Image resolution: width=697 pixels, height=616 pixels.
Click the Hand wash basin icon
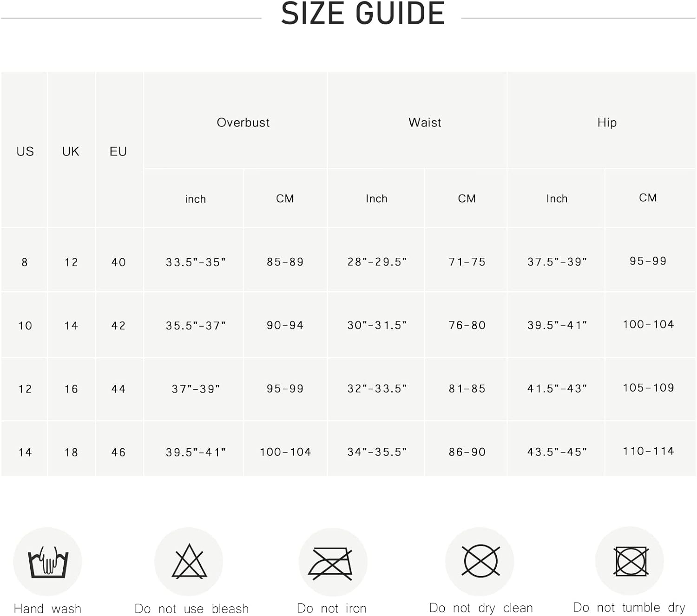click(48, 562)
